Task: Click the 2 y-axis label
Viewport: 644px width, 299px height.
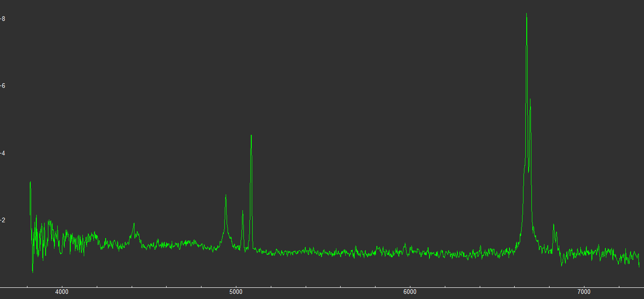Action: click(x=3, y=220)
